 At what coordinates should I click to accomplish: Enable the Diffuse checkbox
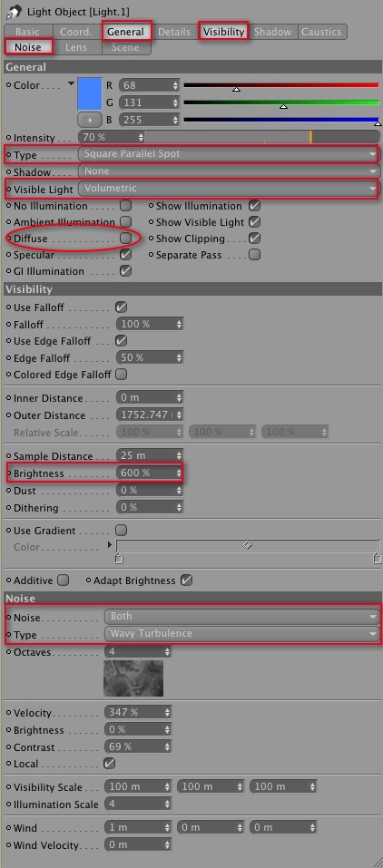126,238
